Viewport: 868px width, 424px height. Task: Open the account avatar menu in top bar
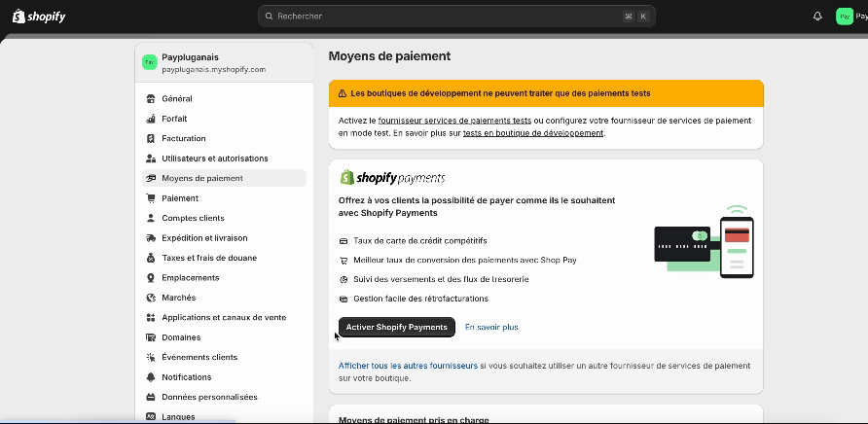pos(845,17)
